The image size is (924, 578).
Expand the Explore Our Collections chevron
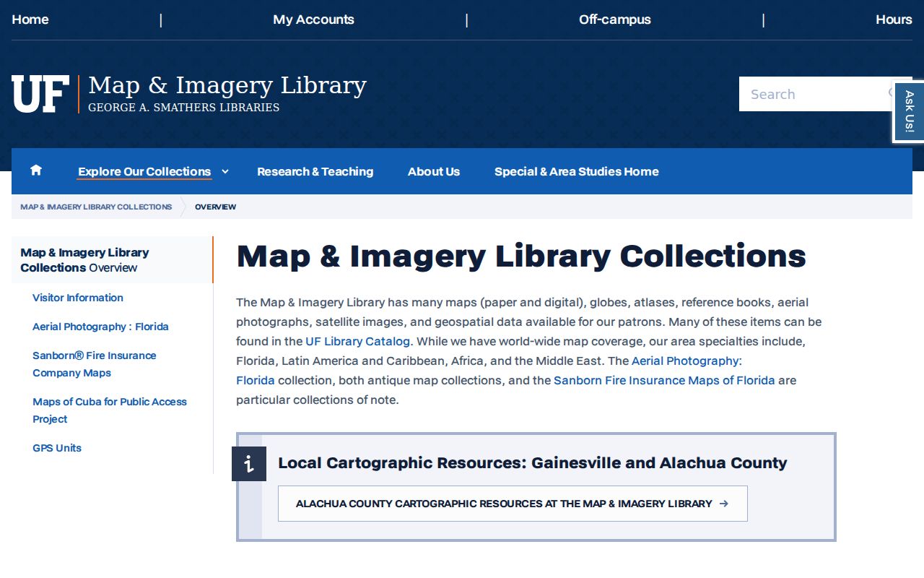225,171
